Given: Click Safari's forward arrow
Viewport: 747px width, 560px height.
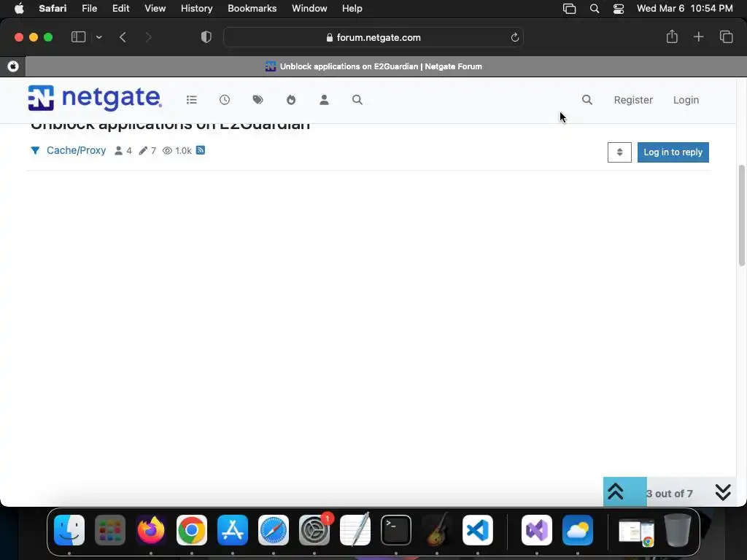Looking at the screenshot, I should pyautogui.click(x=148, y=37).
